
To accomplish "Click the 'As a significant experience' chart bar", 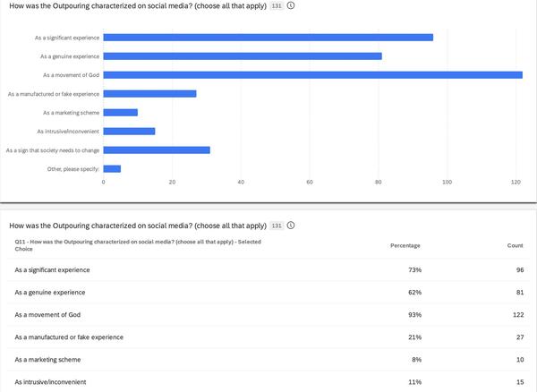I will coord(268,37).
